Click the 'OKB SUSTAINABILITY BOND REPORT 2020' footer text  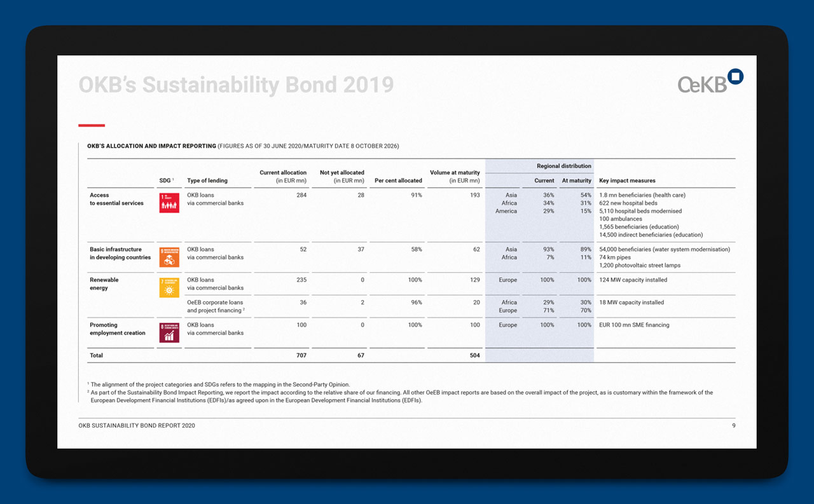click(x=137, y=426)
